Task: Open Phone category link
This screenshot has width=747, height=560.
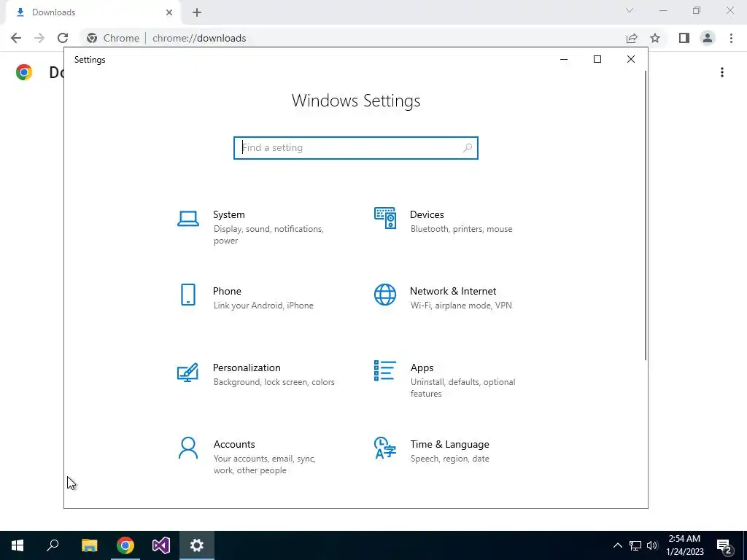Action: pos(227,291)
